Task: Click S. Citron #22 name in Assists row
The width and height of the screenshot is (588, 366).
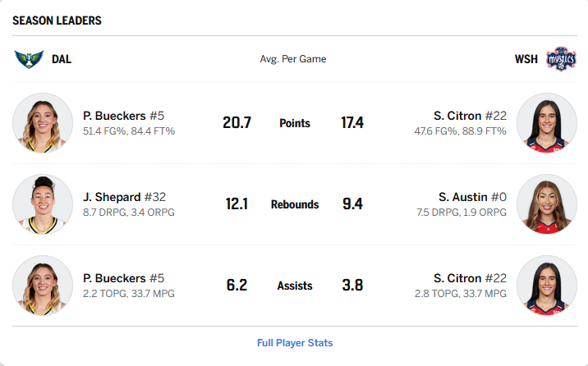Action: tap(470, 278)
